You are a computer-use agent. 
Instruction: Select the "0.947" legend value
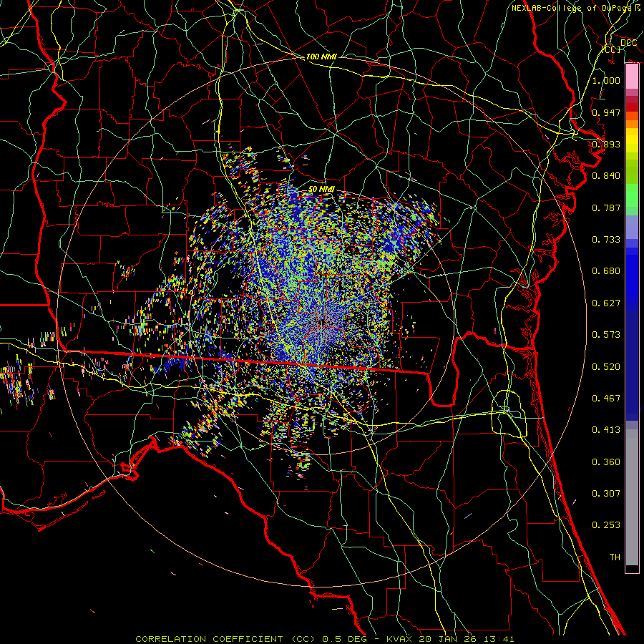(606, 112)
